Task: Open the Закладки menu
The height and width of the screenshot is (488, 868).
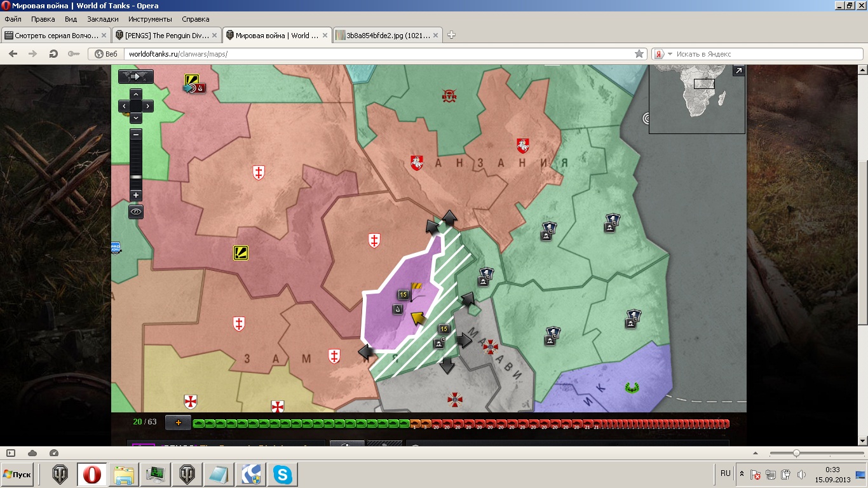Action: [102, 19]
